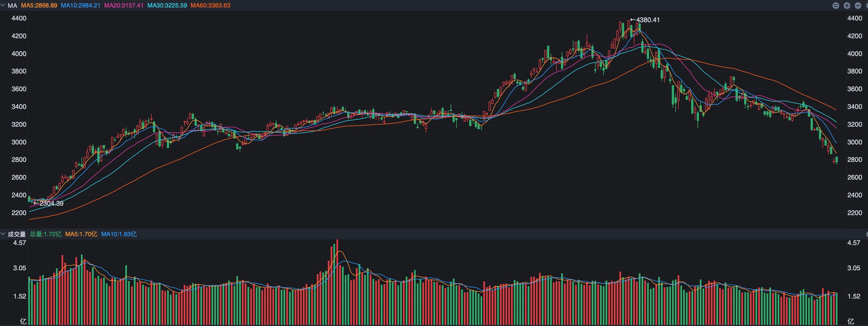Zoom in with the plus circle icon
Viewport: 868px width, 326px height.
pos(847,5)
